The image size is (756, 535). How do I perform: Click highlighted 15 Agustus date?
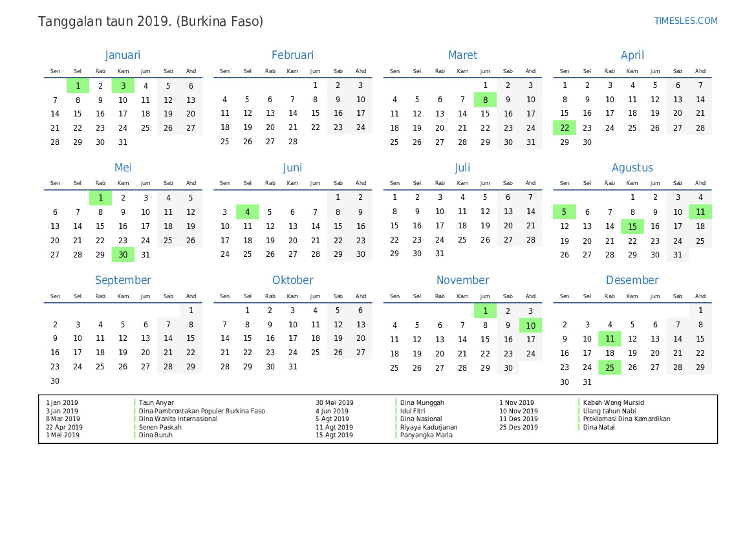point(632,226)
